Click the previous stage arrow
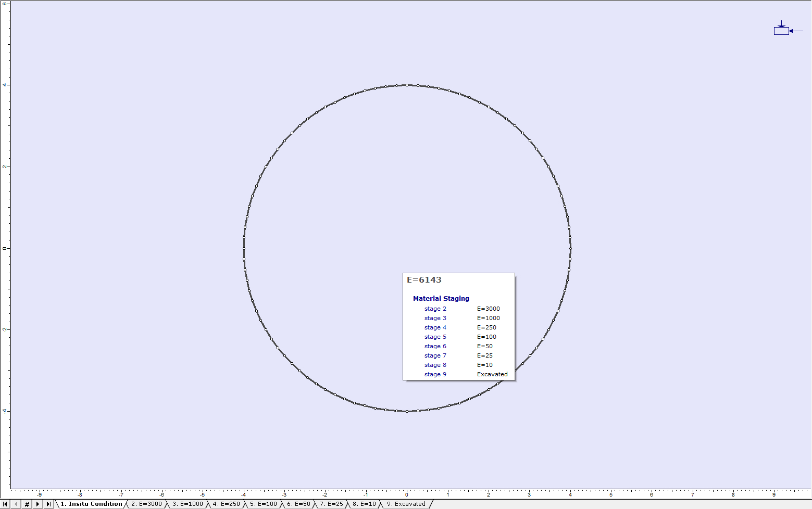 (16, 504)
